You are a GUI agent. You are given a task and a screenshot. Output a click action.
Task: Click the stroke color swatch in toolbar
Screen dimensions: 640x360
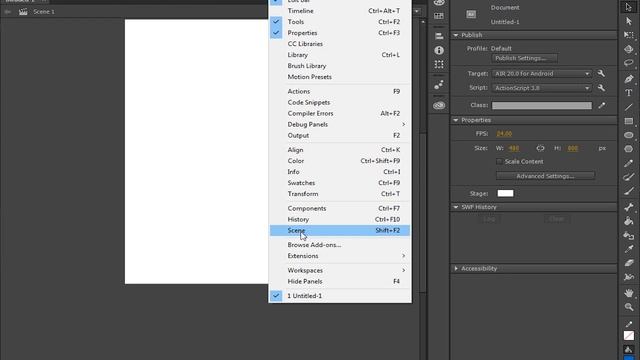click(629, 336)
